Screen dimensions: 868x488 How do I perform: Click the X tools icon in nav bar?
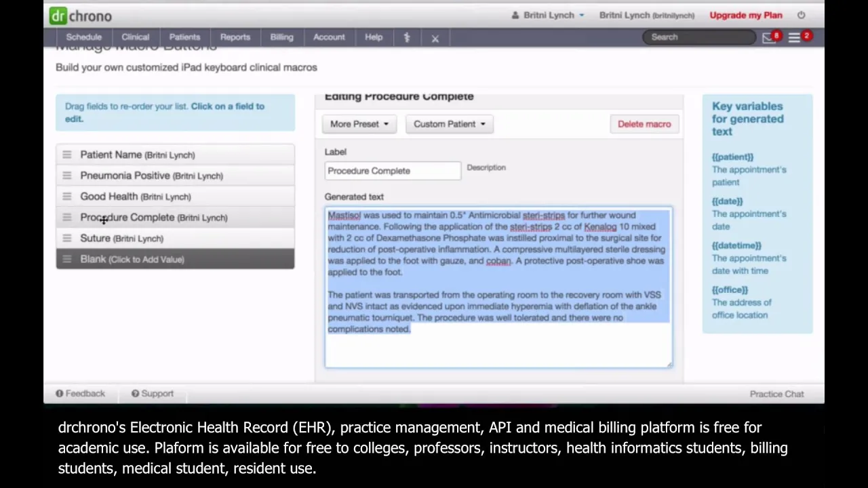click(435, 38)
